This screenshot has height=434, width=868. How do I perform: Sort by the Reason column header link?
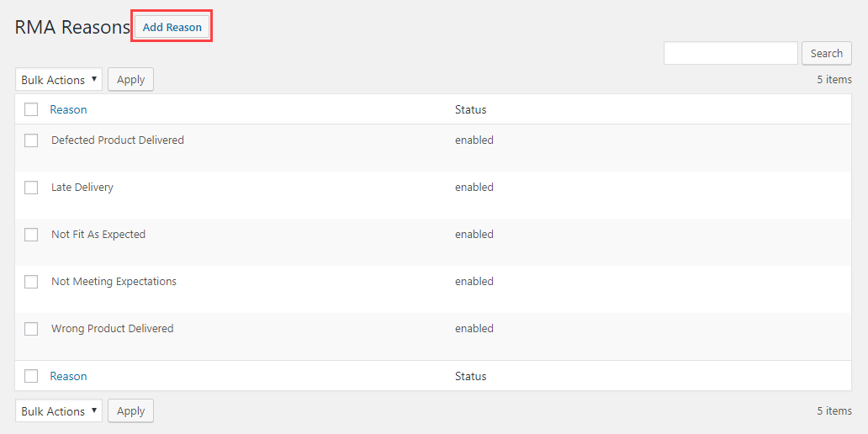pos(68,109)
